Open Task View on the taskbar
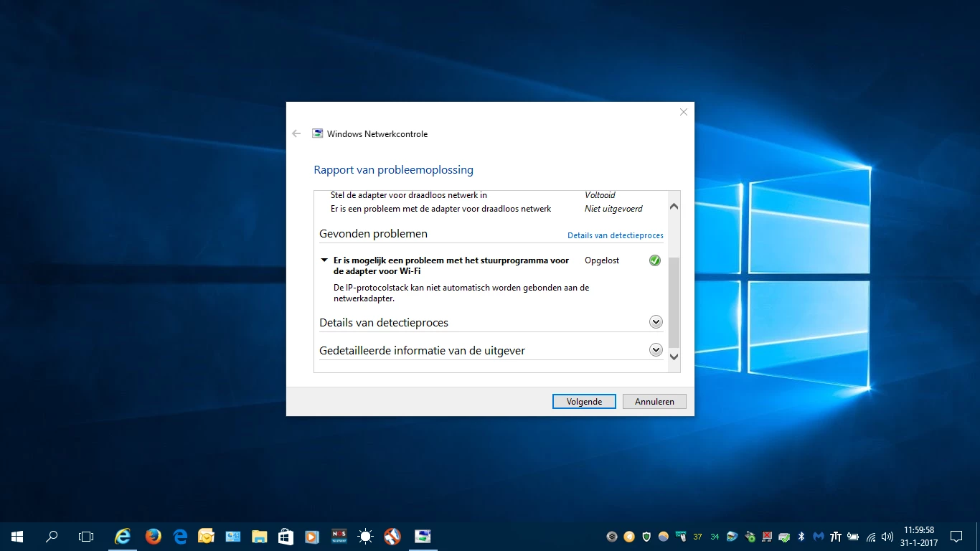The width and height of the screenshot is (980, 551). click(86, 536)
